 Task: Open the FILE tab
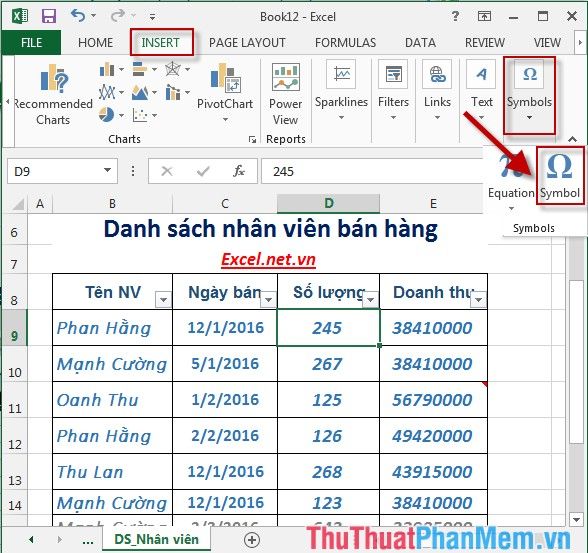point(31,42)
